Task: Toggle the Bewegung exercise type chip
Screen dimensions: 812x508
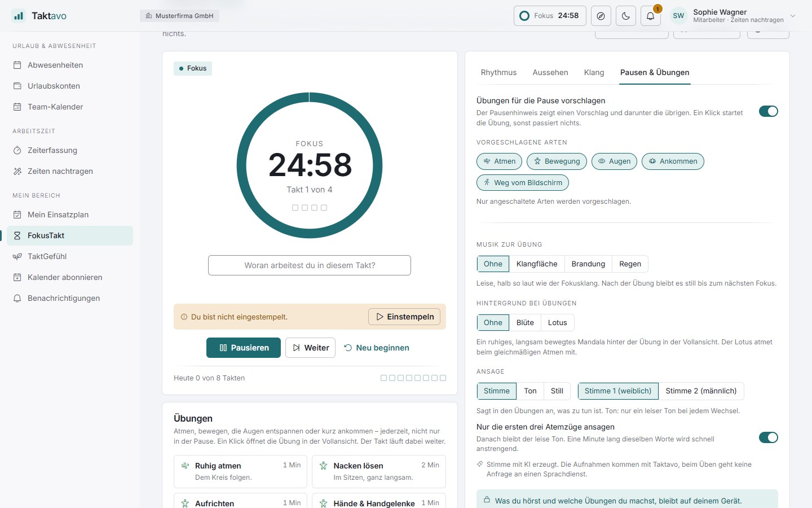Action: 557,161
